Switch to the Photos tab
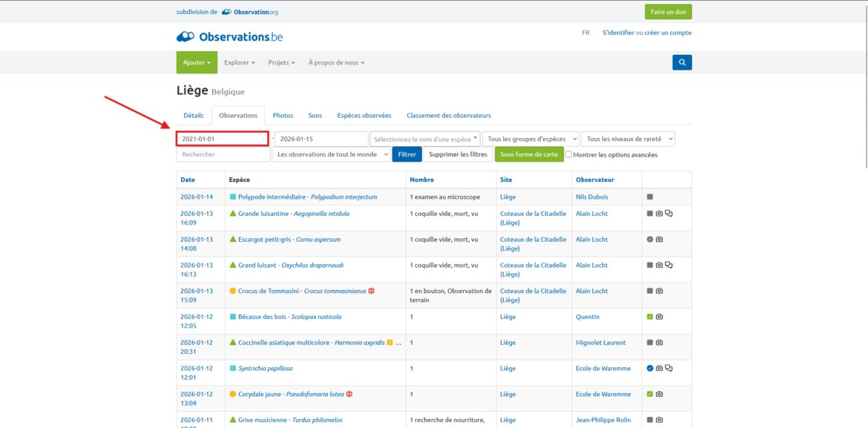 [283, 116]
